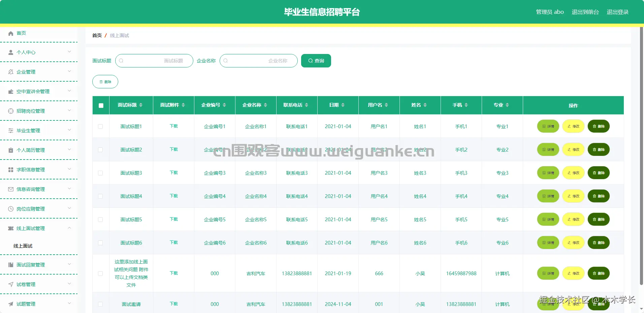644x313 pixels.
Task: Expand the 个人中心 menu chevron
Action: point(69,52)
